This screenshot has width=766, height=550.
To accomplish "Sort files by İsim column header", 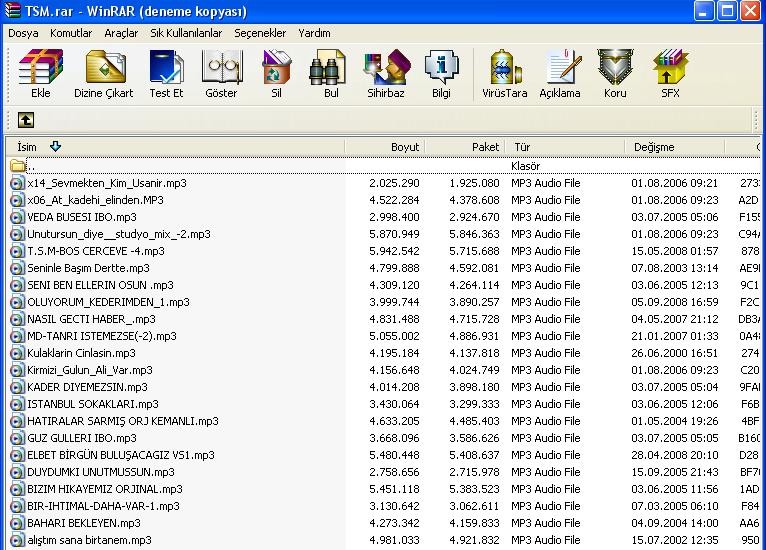I will [x=27, y=147].
